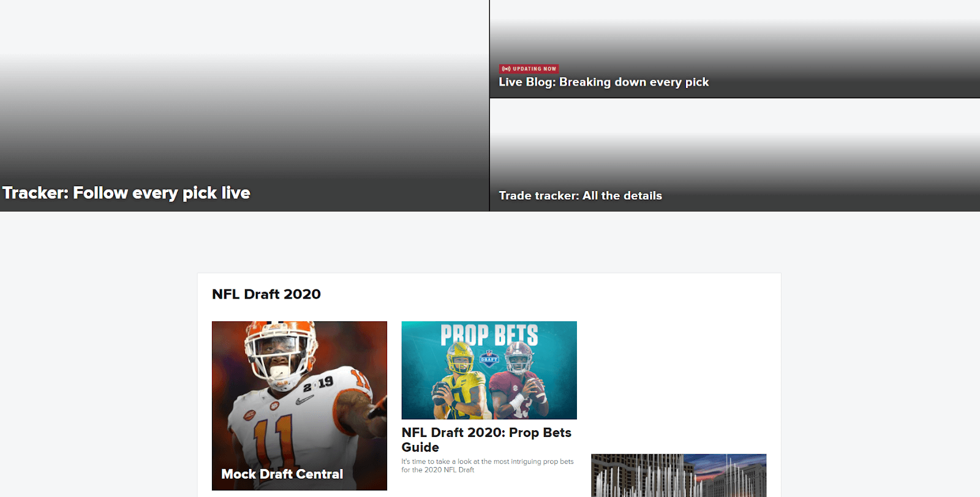Open the Las Vegas fountain skyline thumbnail
Screen dimensions: 980x497
pyautogui.click(x=679, y=476)
